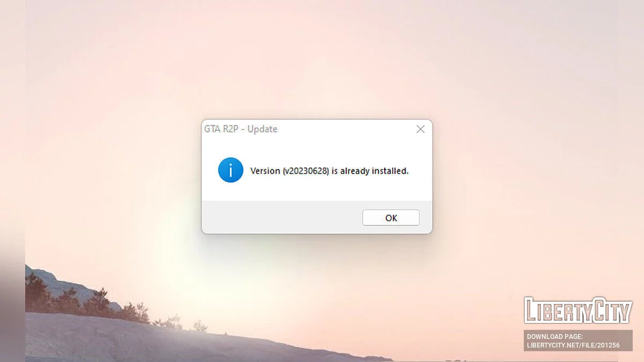Click the GTA R2P - Update title bar
The width and height of the screenshot is (644, 362).
[317, 129]
